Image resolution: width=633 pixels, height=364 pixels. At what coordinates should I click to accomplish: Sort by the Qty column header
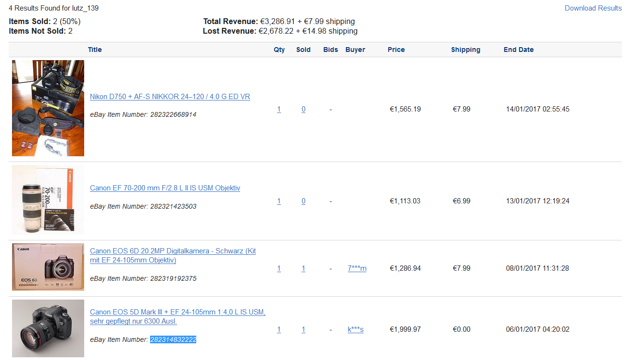point(279,50)
